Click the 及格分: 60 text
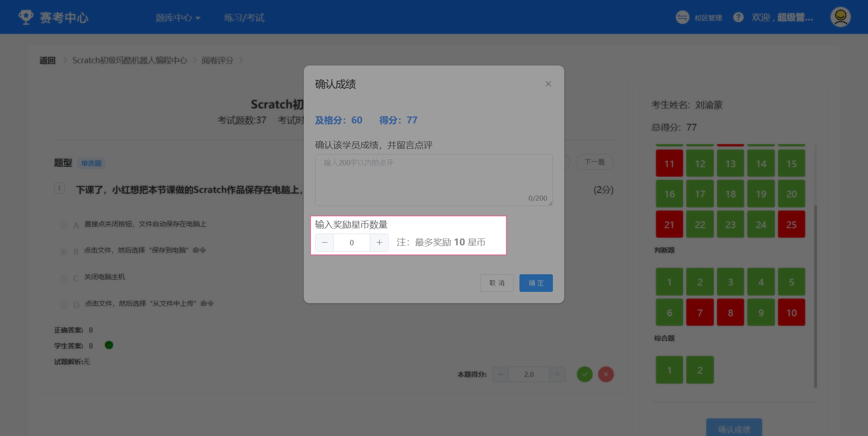Image resolution: width=868 pixels, height=436 pixels. click(339, 120)
